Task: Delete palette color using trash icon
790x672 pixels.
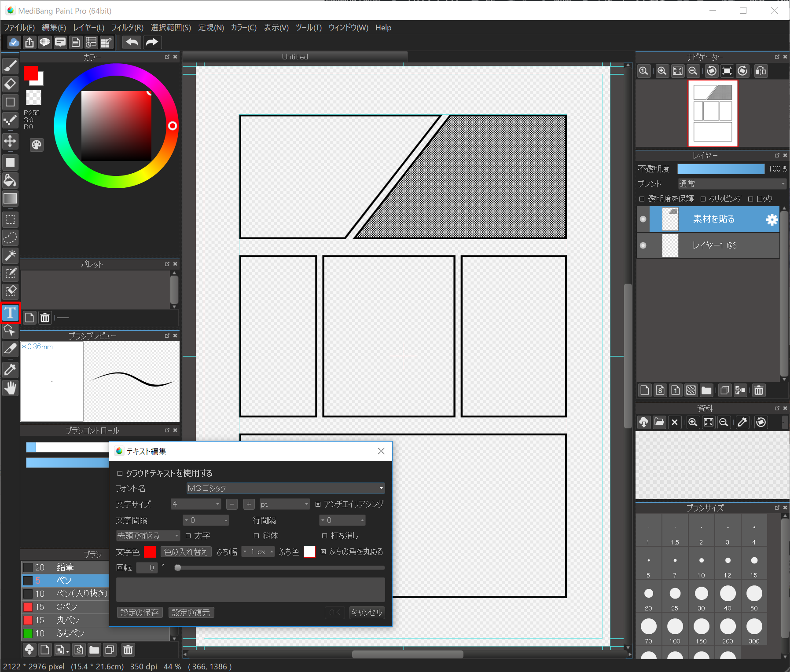Action: click(45, 318)
